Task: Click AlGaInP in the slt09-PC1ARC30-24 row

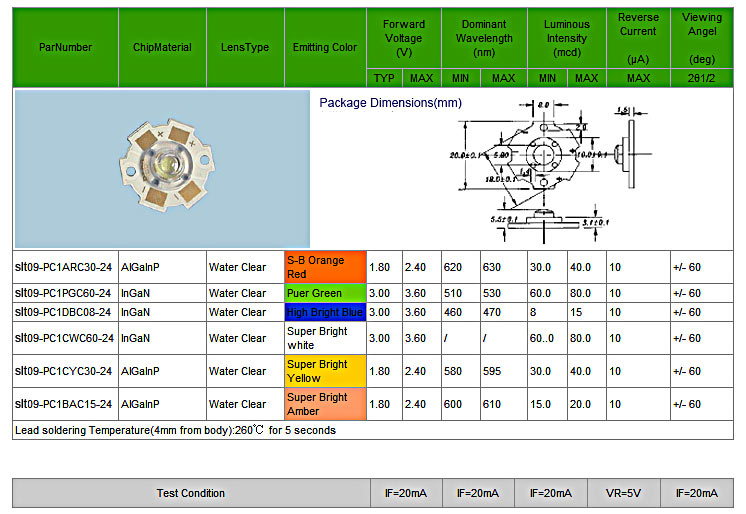Action: point(140,267)
